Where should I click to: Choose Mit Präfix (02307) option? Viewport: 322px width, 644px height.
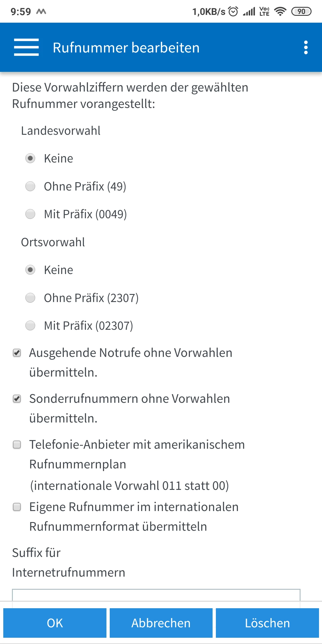(30, 326)
